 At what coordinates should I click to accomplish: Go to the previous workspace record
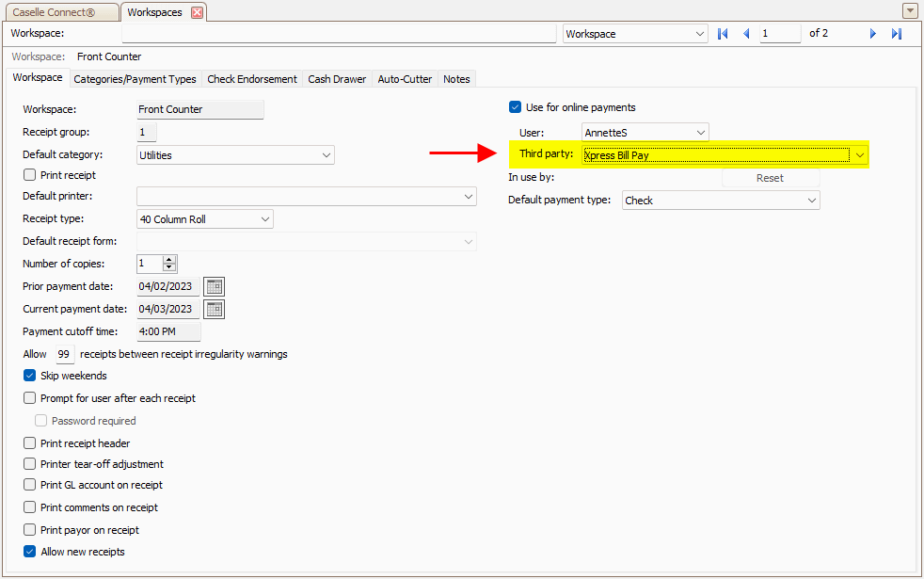[746, 34]
